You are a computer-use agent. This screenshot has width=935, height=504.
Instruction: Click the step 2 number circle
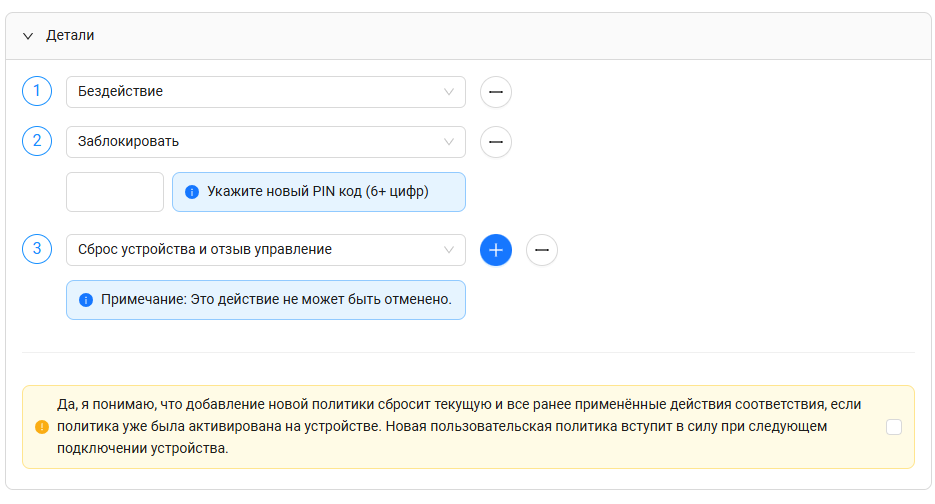coord(37,141)
